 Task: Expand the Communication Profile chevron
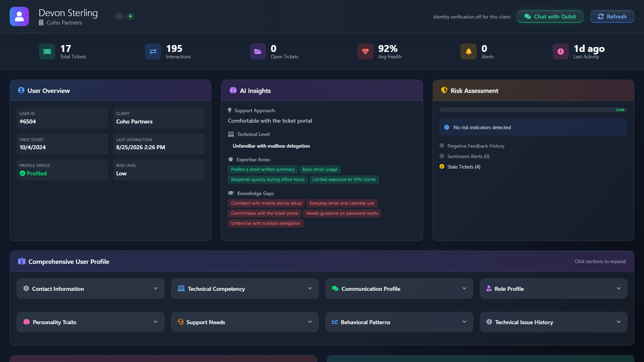[464, 288]
